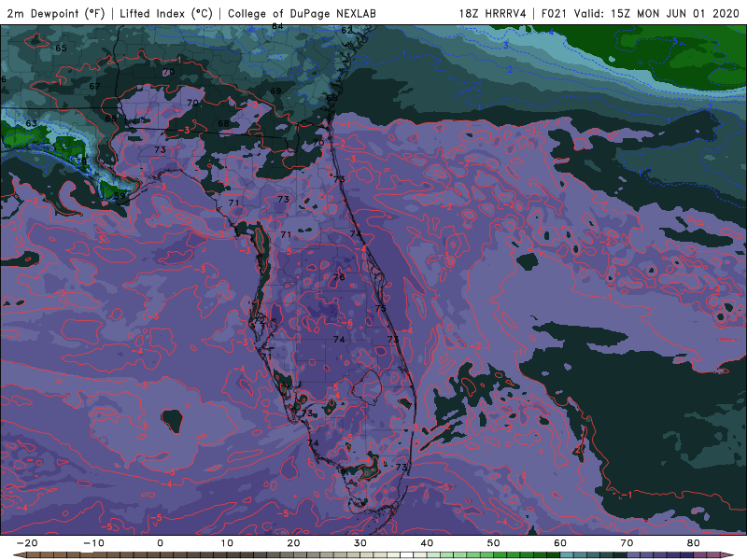Click the 20 colorbar label
Image resolution: width=747 pixels, height=560 pixels.
click(x=293, y=543)
